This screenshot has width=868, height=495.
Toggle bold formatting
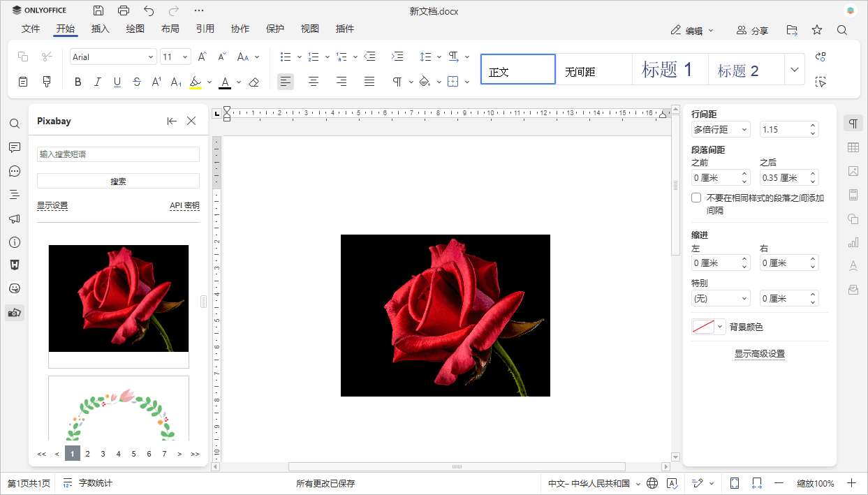[78, 82]
